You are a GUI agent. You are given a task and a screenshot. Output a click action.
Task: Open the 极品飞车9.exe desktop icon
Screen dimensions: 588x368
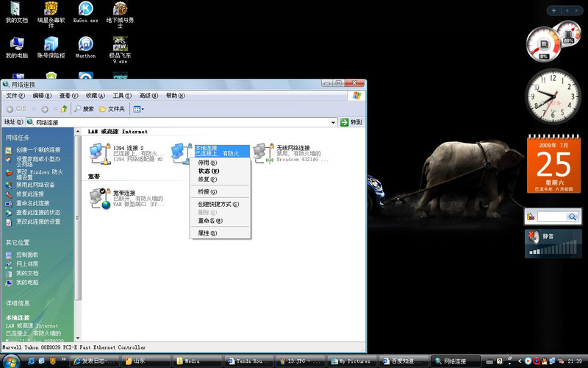click(x=120, y=50)
